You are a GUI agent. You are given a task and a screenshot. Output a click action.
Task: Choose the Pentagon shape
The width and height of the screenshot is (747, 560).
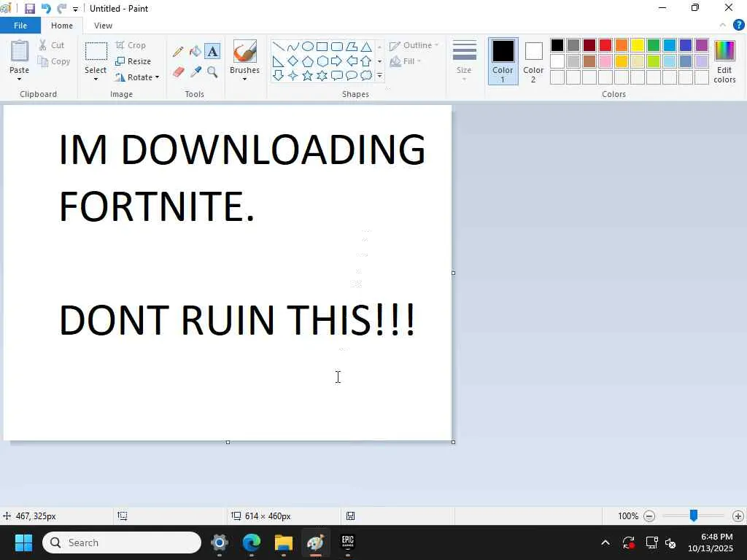click(x=308, y=61)
